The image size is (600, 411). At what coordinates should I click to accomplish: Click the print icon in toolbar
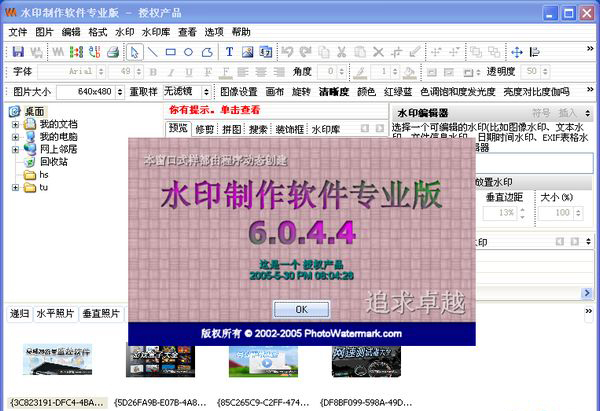click(x=113, y=52)
